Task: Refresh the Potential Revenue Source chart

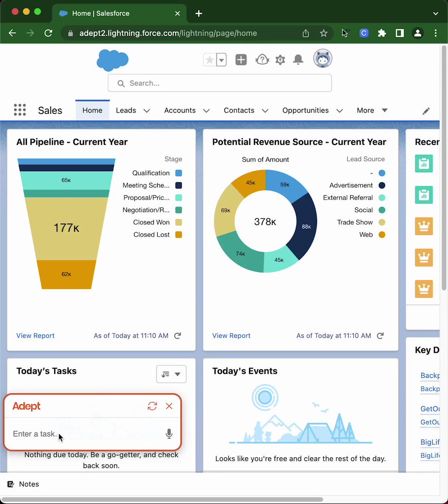Action: (x=380, y=336)
